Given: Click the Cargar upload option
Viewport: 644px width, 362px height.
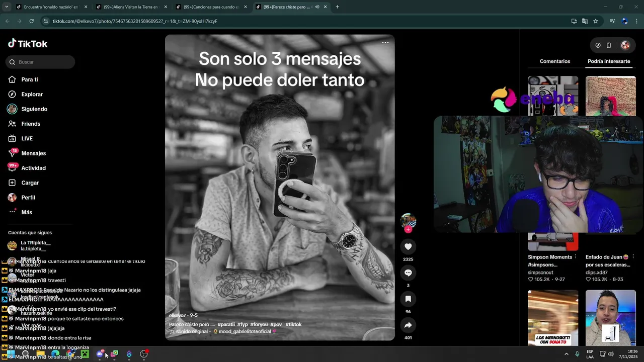Looking at the screenshot, I should [30, 183].
